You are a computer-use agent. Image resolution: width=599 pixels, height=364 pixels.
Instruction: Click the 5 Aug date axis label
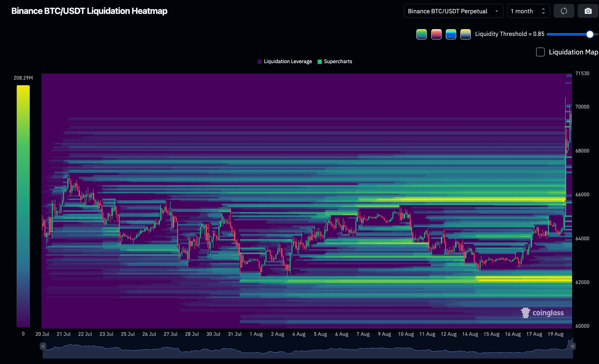pyautogui.click(x=320, y=334)
